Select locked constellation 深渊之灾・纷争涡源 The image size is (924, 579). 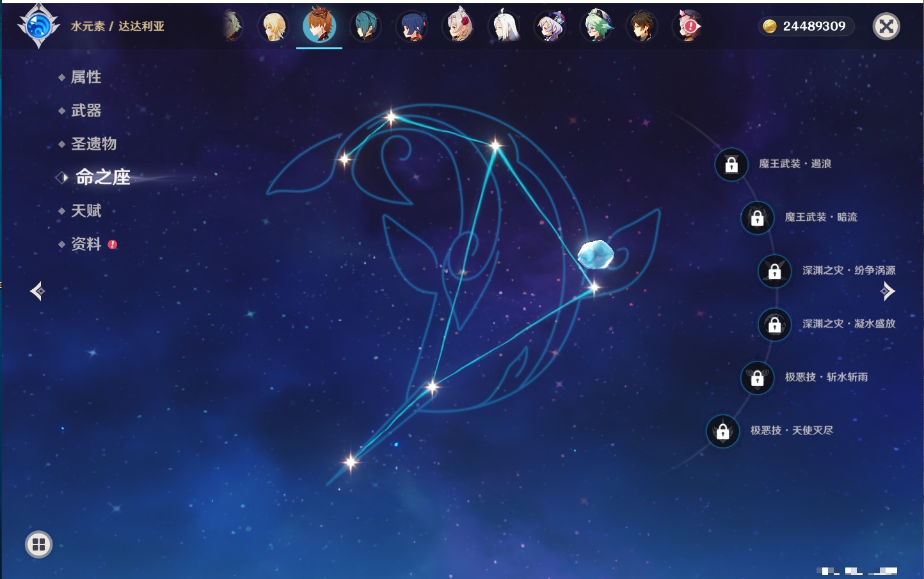(775, 271)
